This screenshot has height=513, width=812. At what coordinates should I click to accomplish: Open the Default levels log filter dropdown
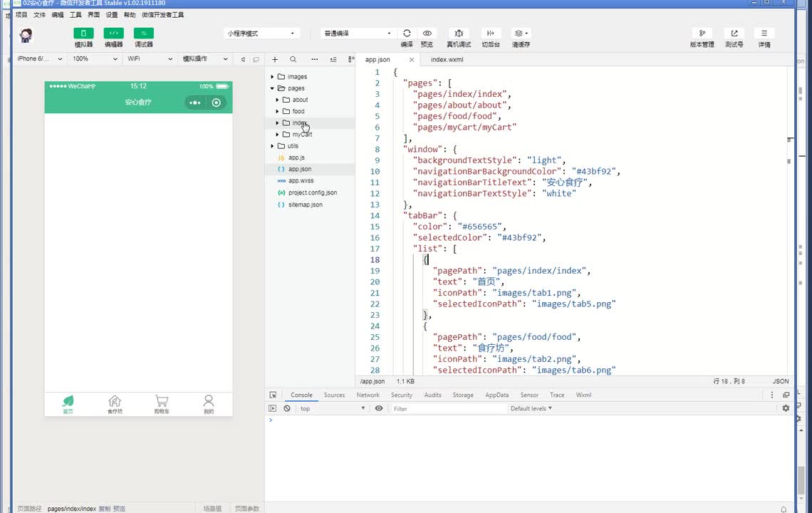(x=531, y=408)
